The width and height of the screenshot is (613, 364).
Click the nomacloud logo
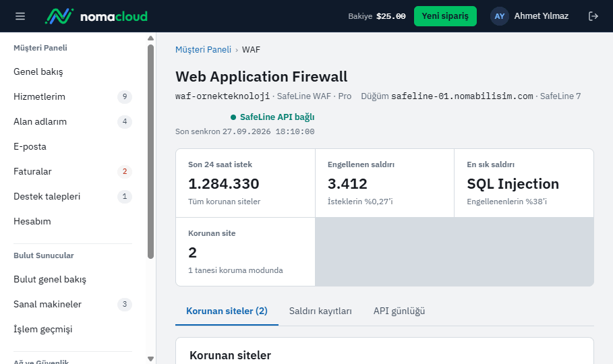click(96, 16)
